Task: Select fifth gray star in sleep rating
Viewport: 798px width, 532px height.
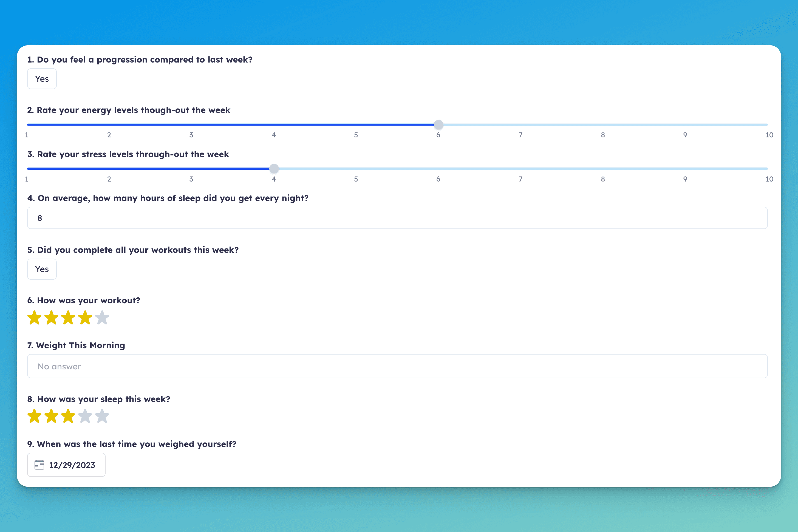Action: tap(102, 416)
